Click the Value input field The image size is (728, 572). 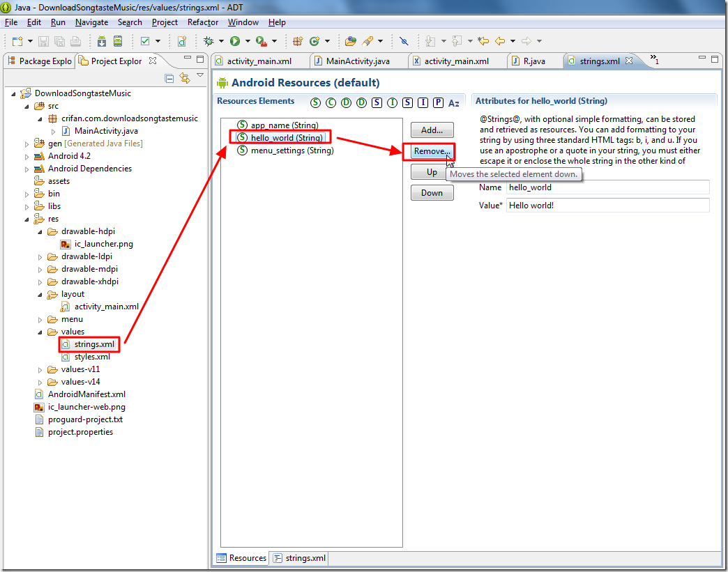click(608, 206)
